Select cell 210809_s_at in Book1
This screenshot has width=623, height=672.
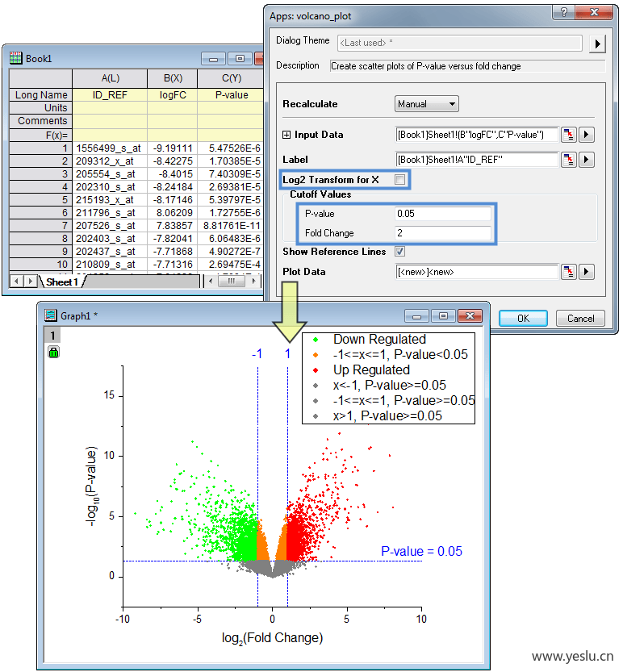click(x=110, y=264)
